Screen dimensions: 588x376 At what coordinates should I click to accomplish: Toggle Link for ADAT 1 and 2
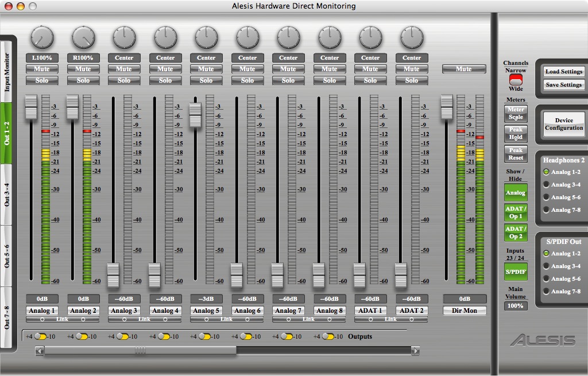click(391, 319)
